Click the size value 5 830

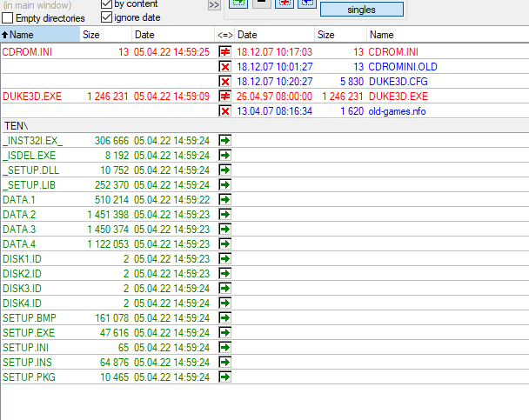(352, 82)
